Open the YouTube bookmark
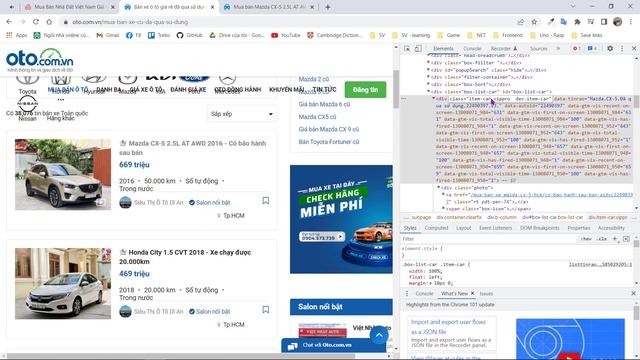The height and width of the screenshot is (360, 640). click(x=285, y=35)
